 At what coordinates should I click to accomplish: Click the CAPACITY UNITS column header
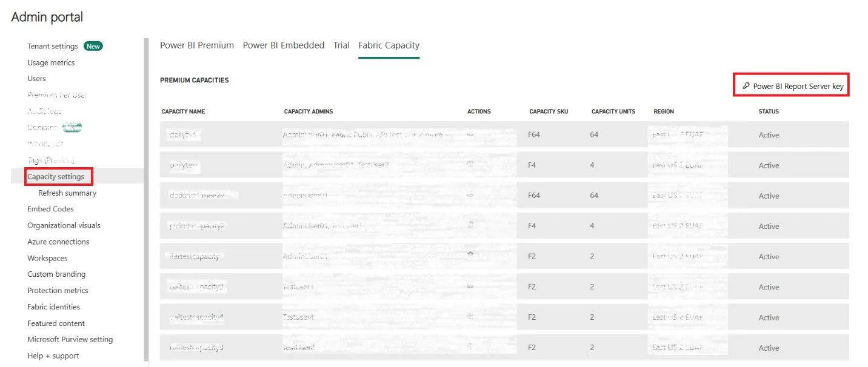(613, 111)
